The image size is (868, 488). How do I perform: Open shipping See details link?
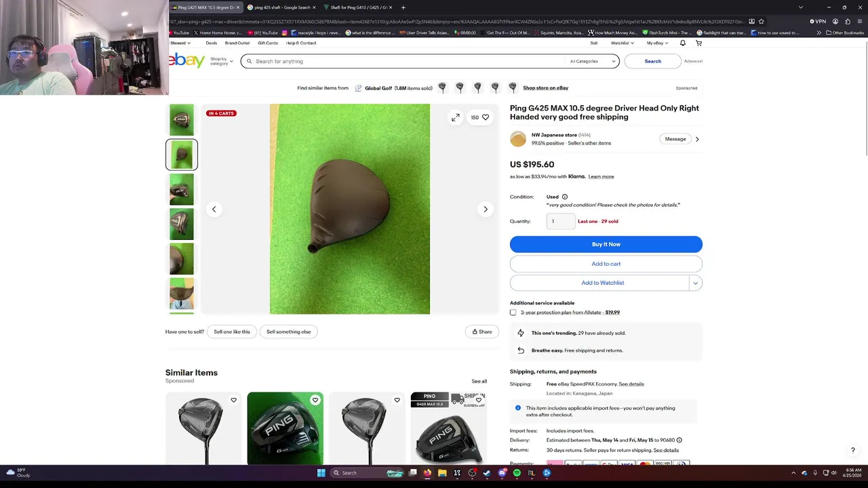tap(631, 384)
